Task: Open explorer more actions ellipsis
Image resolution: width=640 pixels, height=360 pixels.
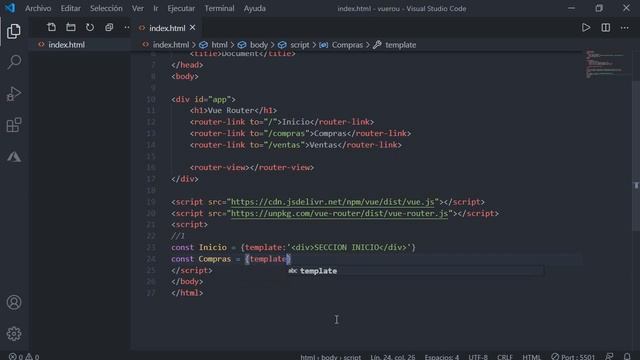Action: tap(127, 27)
